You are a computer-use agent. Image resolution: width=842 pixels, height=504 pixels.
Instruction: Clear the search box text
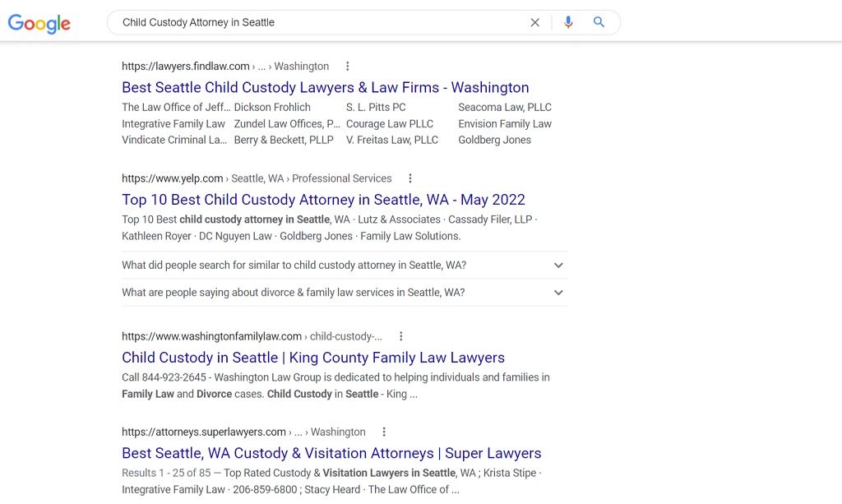[534, 22]
